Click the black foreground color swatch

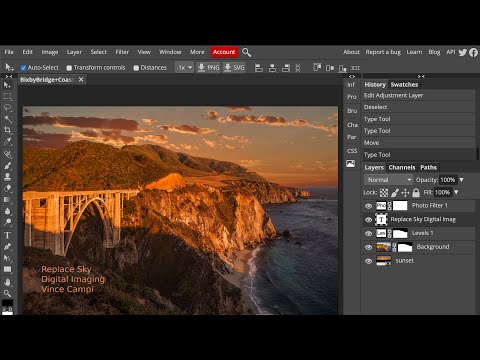(x=6, y=303)
